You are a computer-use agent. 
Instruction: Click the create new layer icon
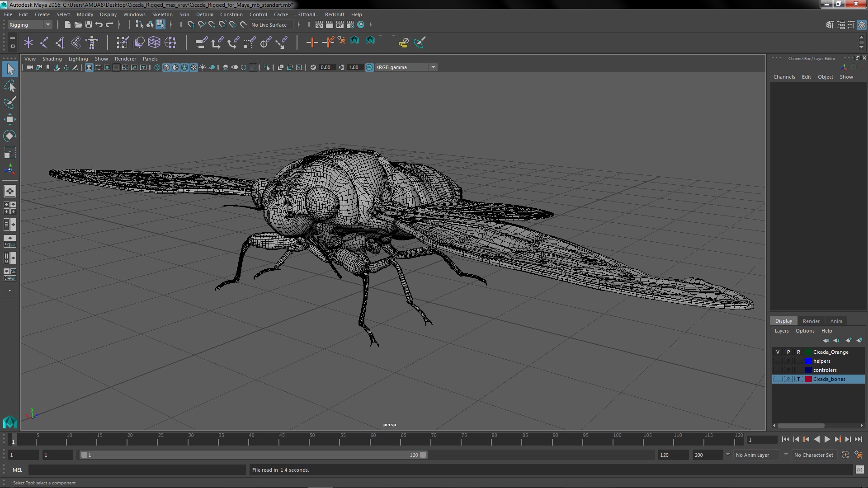coord(849,340)
